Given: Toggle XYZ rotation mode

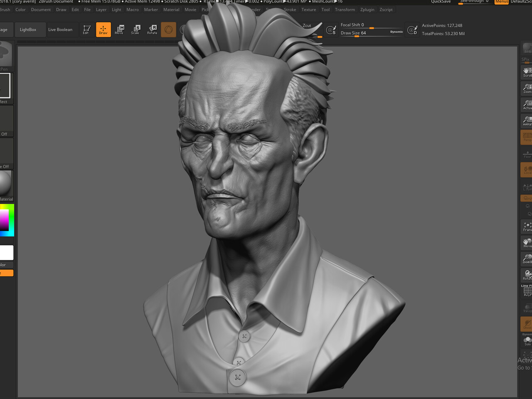Looking at the screenshot, I should click(x=527, y=198).
